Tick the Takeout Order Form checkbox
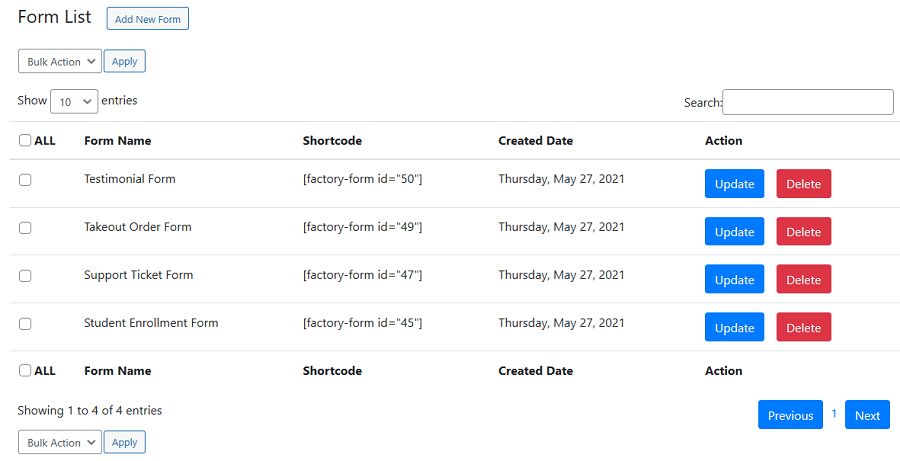The image size is (900, 461). 25,228
